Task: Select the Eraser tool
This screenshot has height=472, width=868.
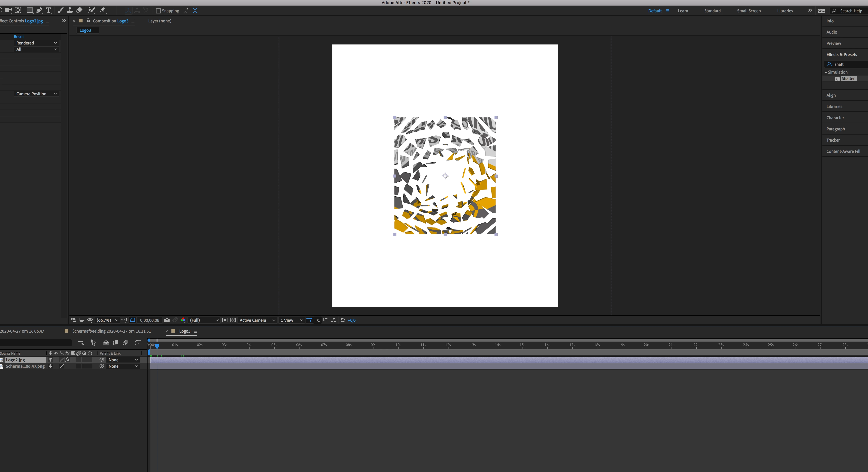Action: coord(79,10)
